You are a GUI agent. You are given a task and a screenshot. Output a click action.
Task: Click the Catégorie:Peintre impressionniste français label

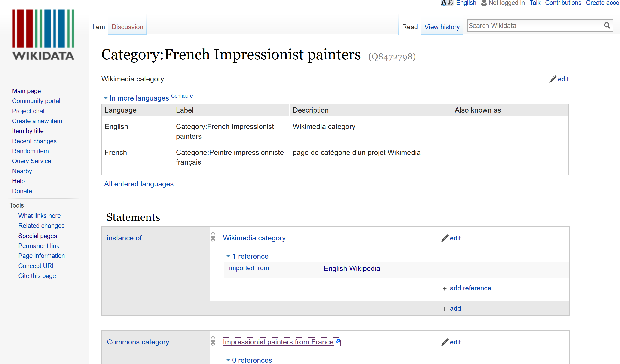point(230,157)
